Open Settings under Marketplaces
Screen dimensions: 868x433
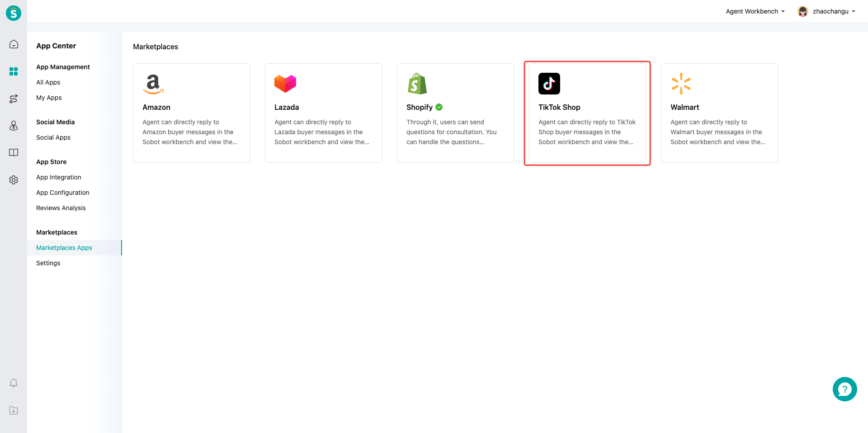(48, 263)
